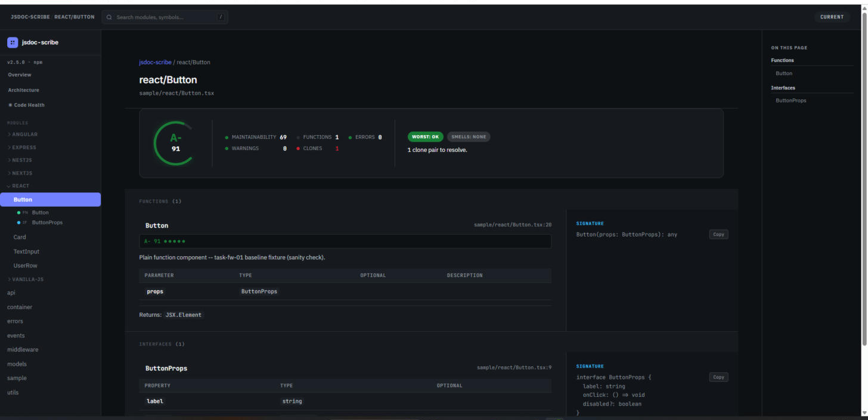The height and width of the screenshot is (420, 868).
Task: Go to ButtonProps in On This Page
Action: pyautogui.click(x=790, y=101)
